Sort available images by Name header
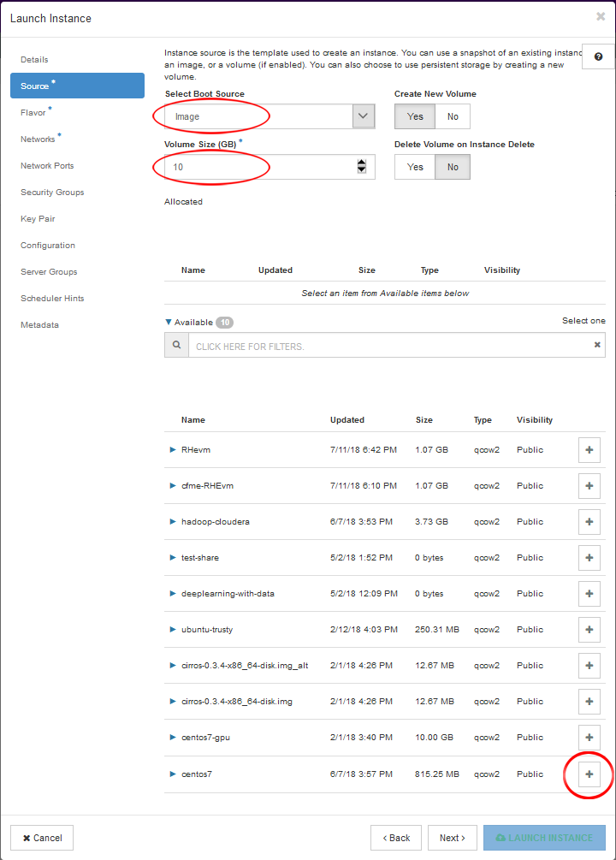 pyautogui.click(x=193, y=419)
